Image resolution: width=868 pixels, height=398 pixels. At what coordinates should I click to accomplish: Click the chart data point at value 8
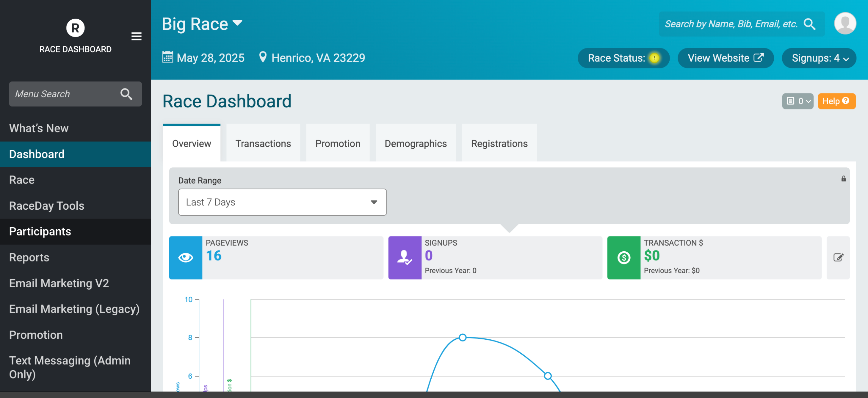[462, 337]
